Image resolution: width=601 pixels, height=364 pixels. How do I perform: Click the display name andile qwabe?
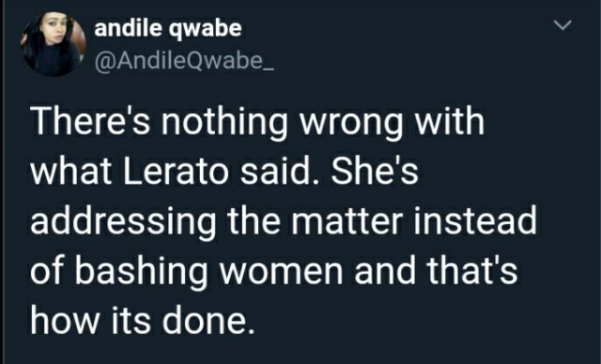point(168,29)
